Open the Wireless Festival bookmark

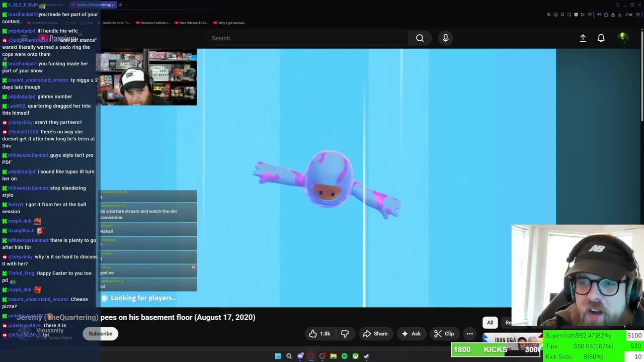click(x=152, y=23)
